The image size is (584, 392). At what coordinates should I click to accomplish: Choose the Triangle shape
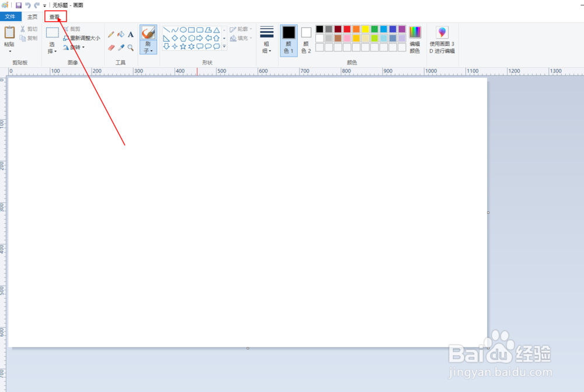(x=217, y=30)
